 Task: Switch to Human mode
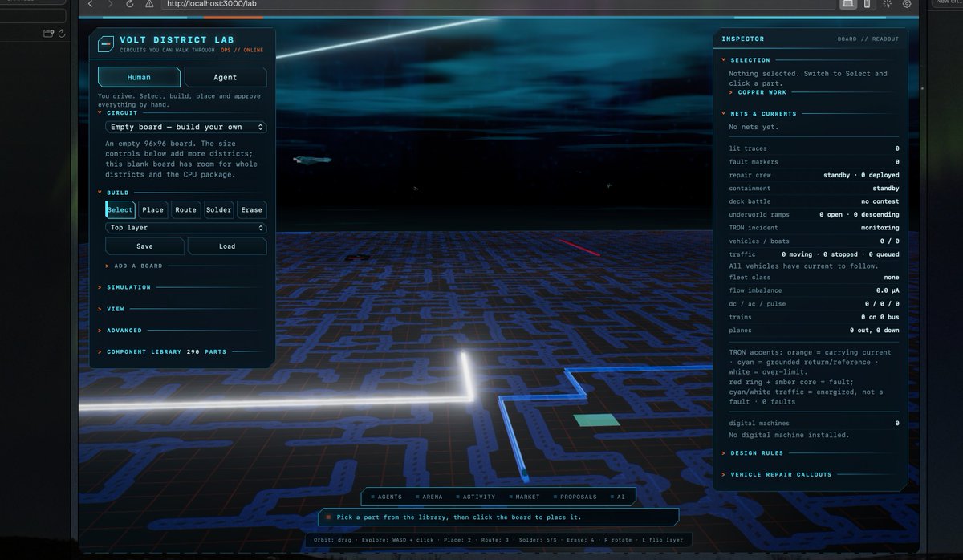coord(139,77)
